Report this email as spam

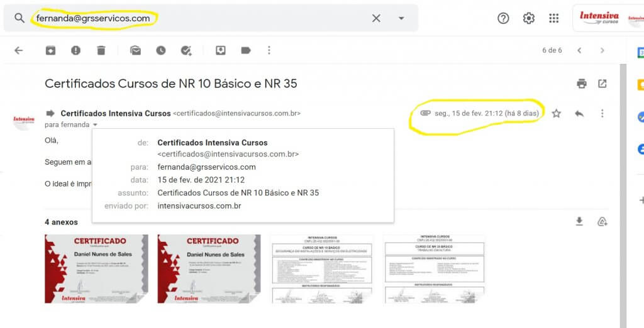pos(76,51)
